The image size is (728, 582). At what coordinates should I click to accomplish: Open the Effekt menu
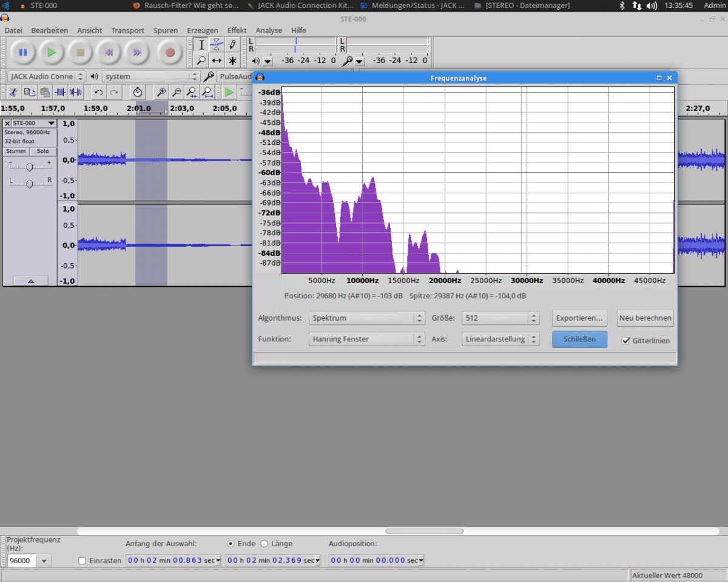point(237,30)
